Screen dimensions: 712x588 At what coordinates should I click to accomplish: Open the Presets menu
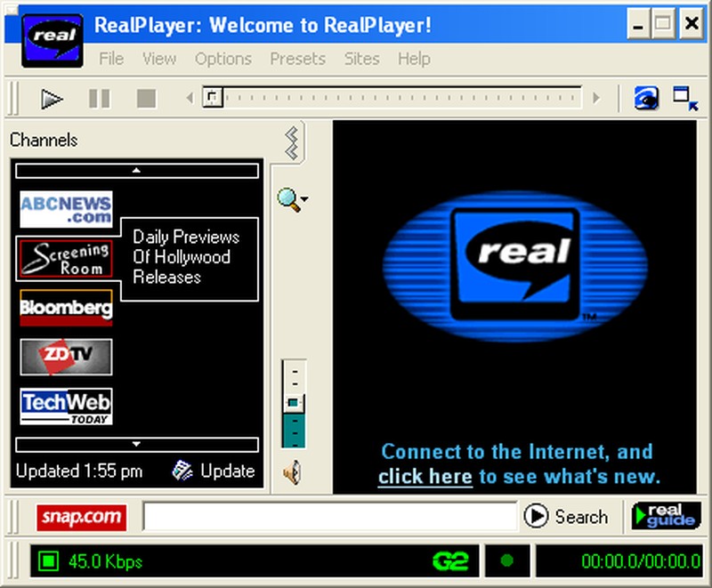coord(297,59)
